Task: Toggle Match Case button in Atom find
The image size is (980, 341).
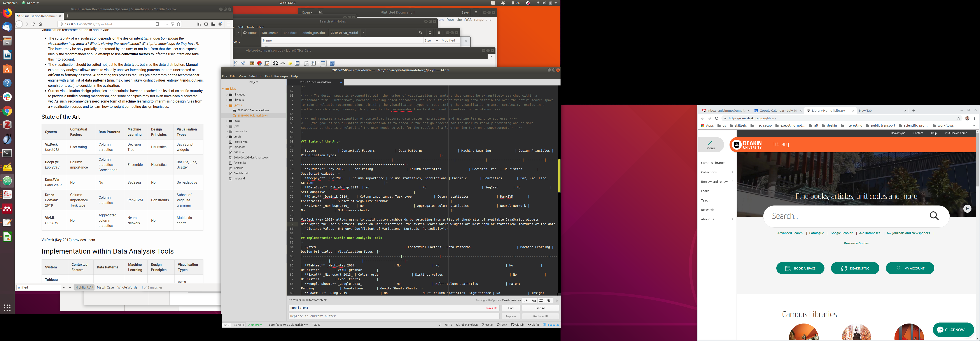Action: coord(534,300)
